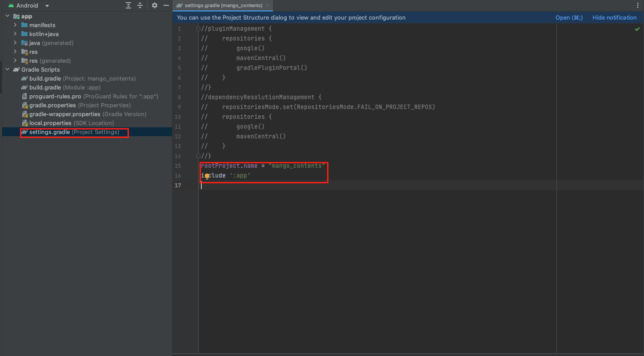Open gradle-wrapper.properties in the tree
The height and width of the screenshot is (356, 644).
pyautogui.click(x=64, y=114)
